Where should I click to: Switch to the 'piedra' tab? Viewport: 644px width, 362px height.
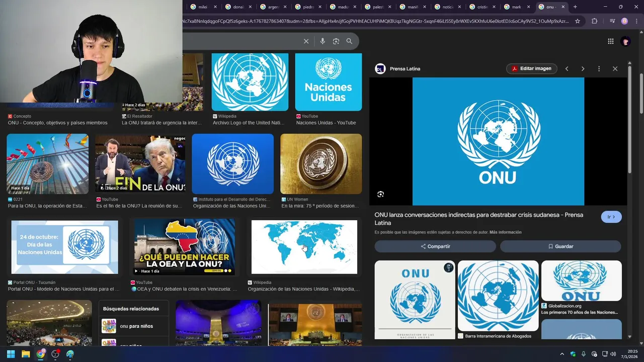(307, 7)
